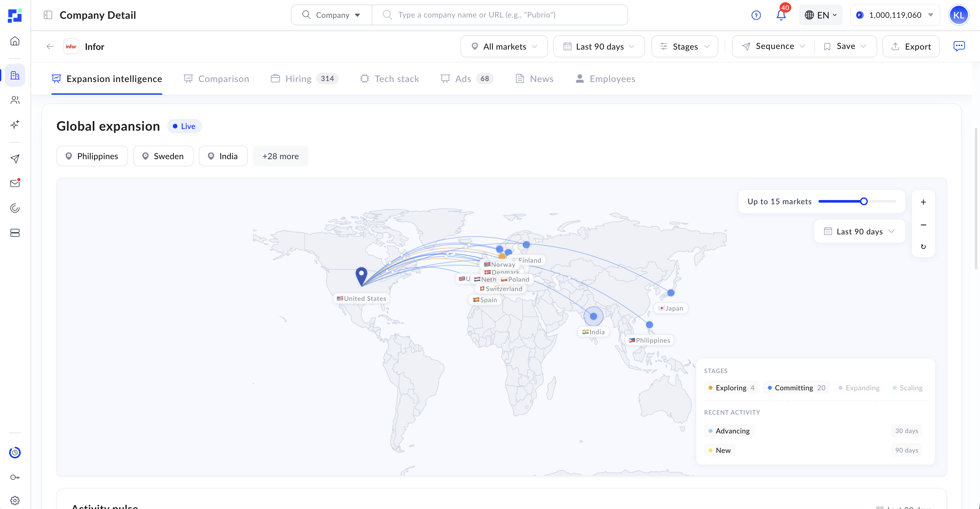Show the +28 more markets
The image size is (980, 509).
[281, 156]
